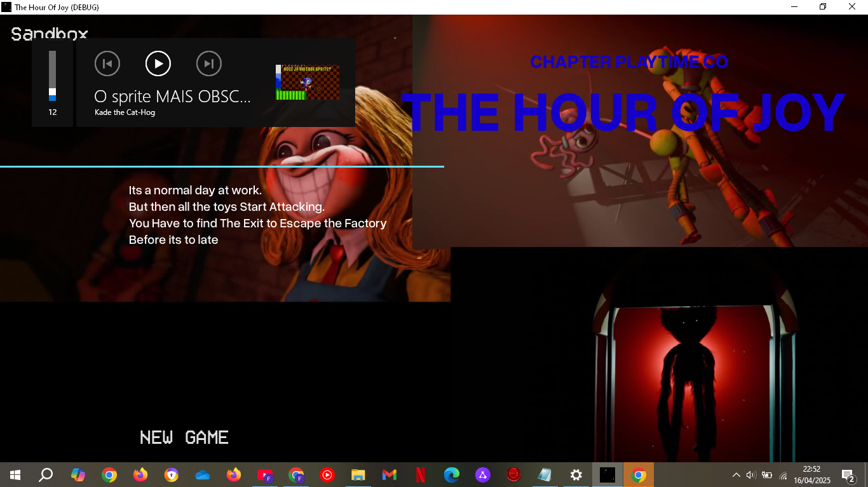Open the Sandbox mode
The width and height of the screenshot is (868, 487).
point(50,34)
